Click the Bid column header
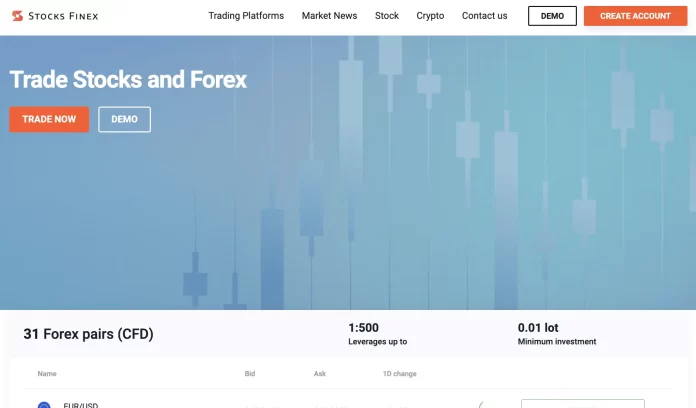Viewport: 696px width, 408px height. pos(250,374)
